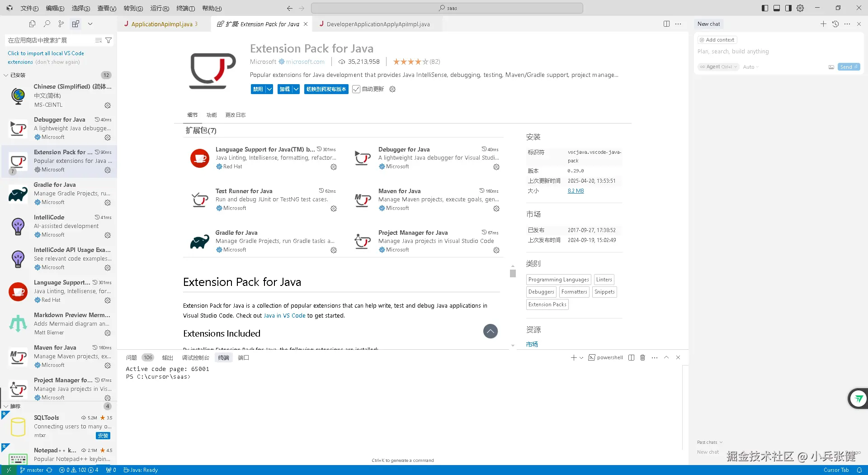Screen dimensions: 868x475
Task: Toggle the bottom panel layout icon
Action: [x=777, y=8]
